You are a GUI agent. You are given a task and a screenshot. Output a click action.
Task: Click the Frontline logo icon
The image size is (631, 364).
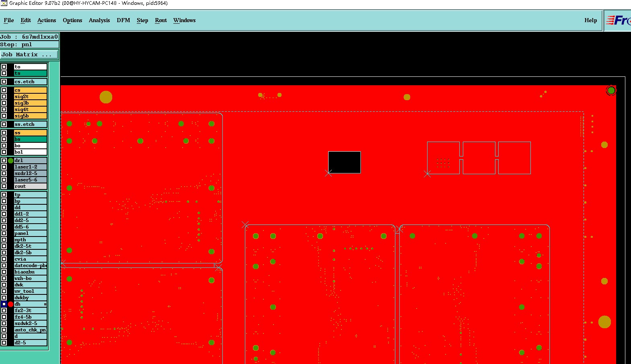(x=618, y=20)
